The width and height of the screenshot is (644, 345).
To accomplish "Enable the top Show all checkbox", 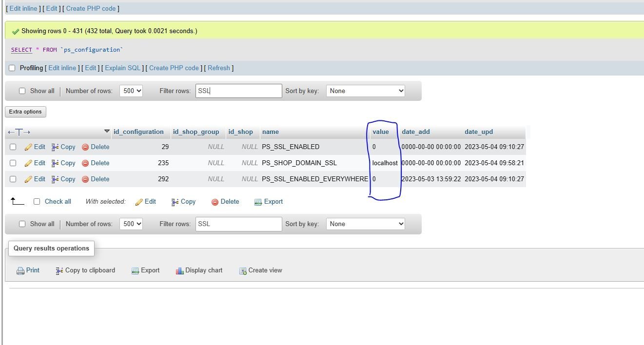I will (22, 91).
